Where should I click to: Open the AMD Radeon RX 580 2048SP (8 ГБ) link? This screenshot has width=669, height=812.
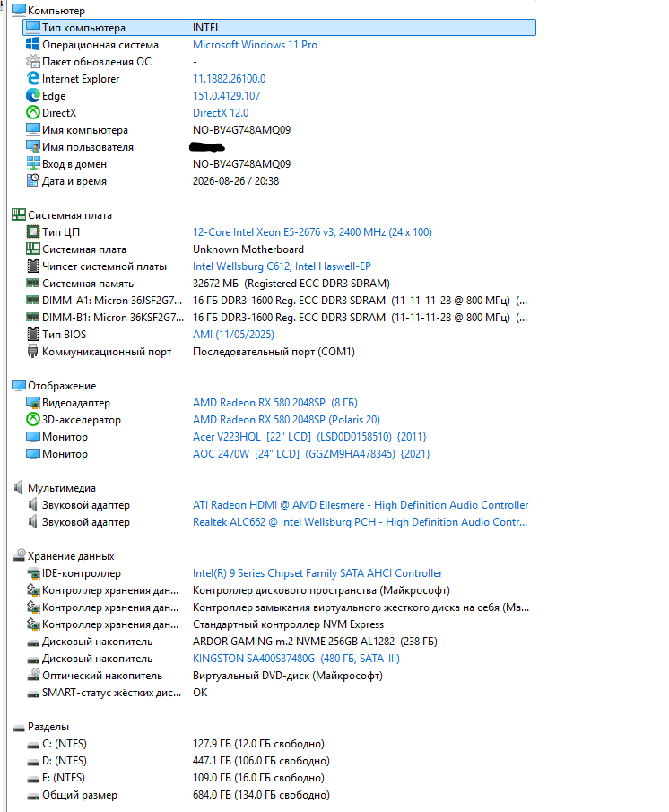click(x=274, y=403)
